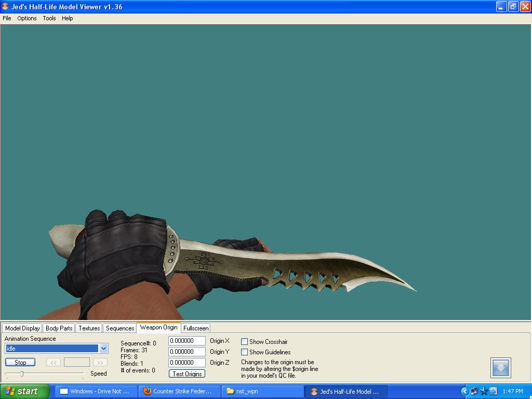532x399 pixels.
Task: Select the Weapon Origin tab
Action: (x=159, y=327)
